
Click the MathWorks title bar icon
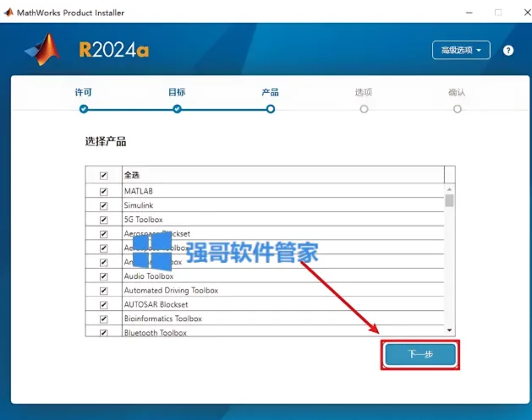(8, 13)
